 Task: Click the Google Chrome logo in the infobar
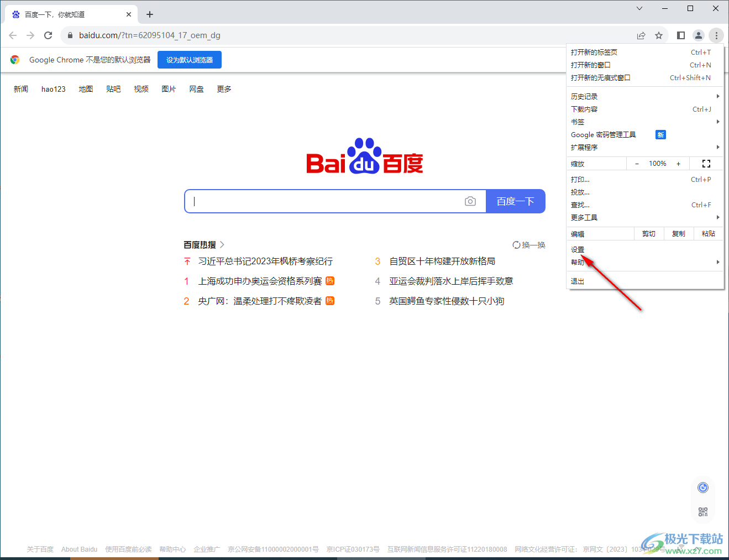pyautogui.click(x=15, y=60)
